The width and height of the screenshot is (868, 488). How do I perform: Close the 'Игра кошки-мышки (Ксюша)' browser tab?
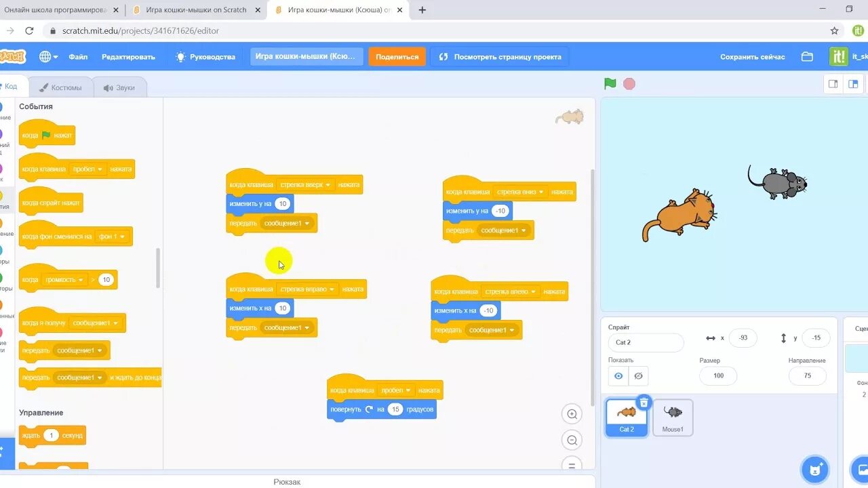click(x=399, y=10)
